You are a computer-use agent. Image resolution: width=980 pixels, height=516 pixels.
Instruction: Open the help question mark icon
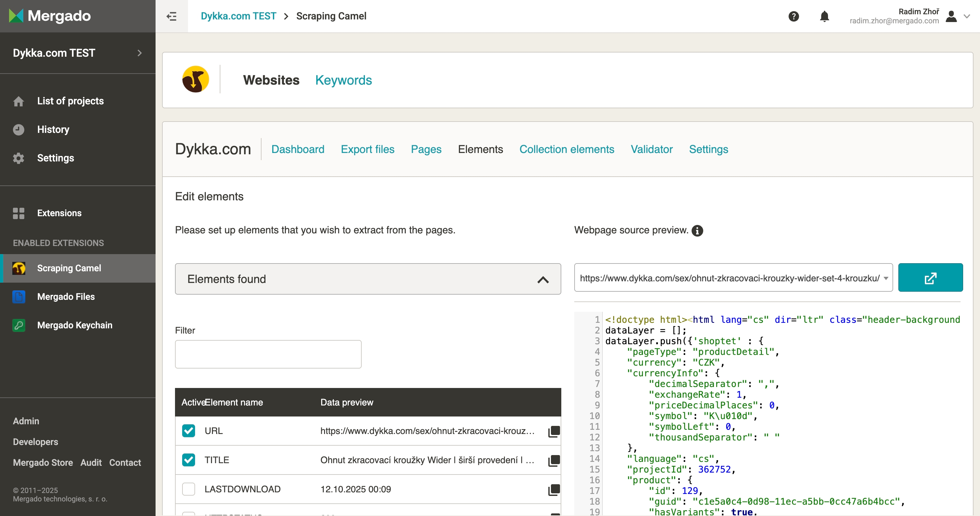point(793,16)
